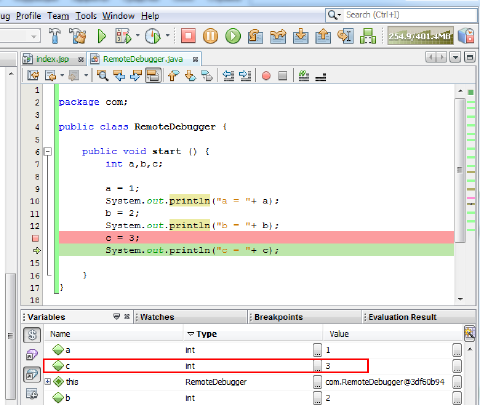Finish debugger session with red stop
Screen dimensions: 480x405
click(x=188, y=36)
